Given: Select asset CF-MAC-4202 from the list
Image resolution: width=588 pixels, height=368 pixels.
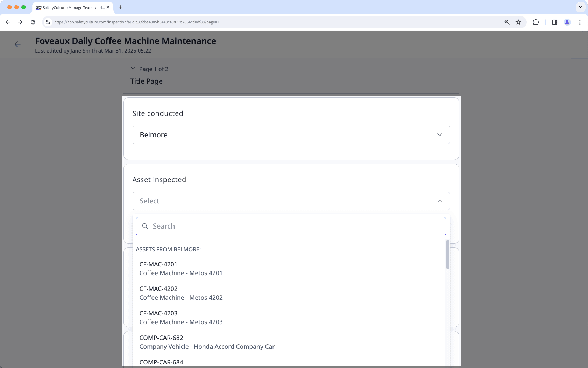Looking at the screenshot, I should coord(181,293).
